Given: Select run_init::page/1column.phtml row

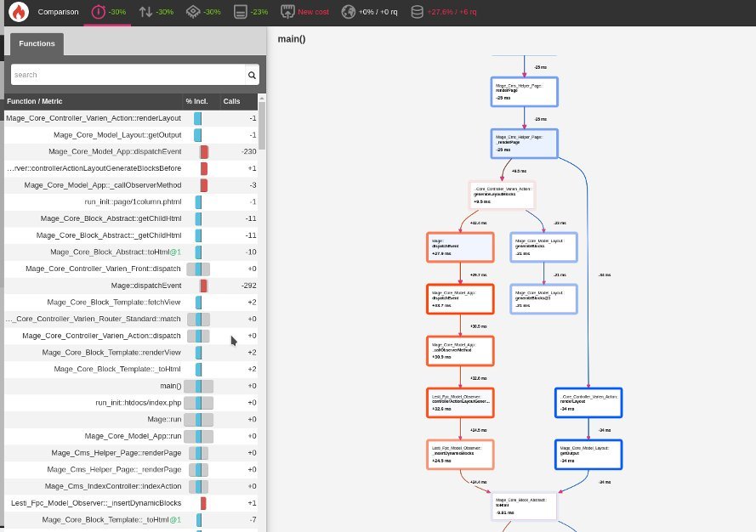Looking at the screenshot, I should click(x=131, y=202).
